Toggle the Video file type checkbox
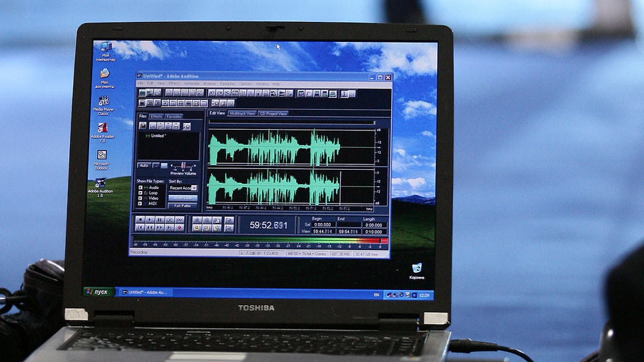Screen dimensions: 644x362 [140, 198]
